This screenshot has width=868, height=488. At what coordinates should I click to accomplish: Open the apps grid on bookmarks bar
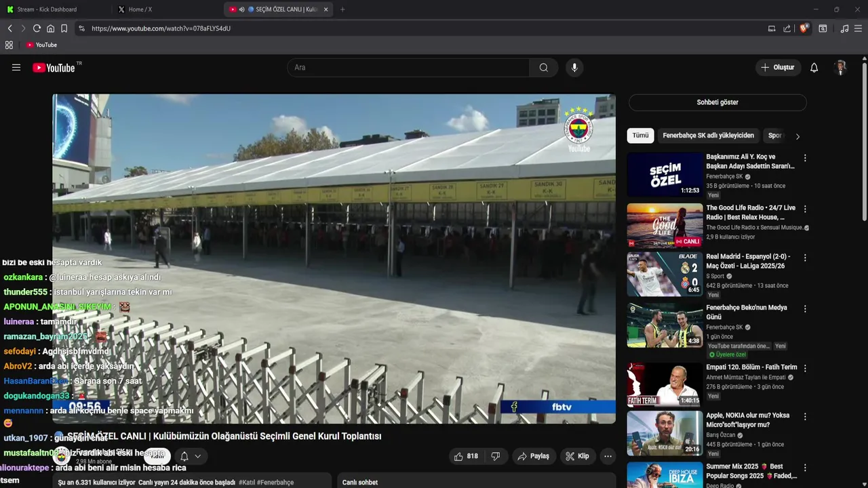[x=9, y=45]
